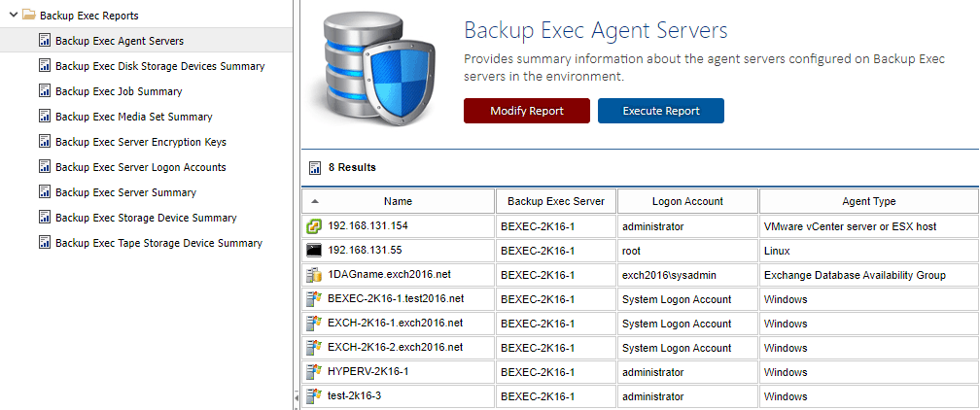Image resolution: width=980 pixels, height=410 pixels.
Task: Click Windows server icon for test-2k16-3
Action: point(314,396)
